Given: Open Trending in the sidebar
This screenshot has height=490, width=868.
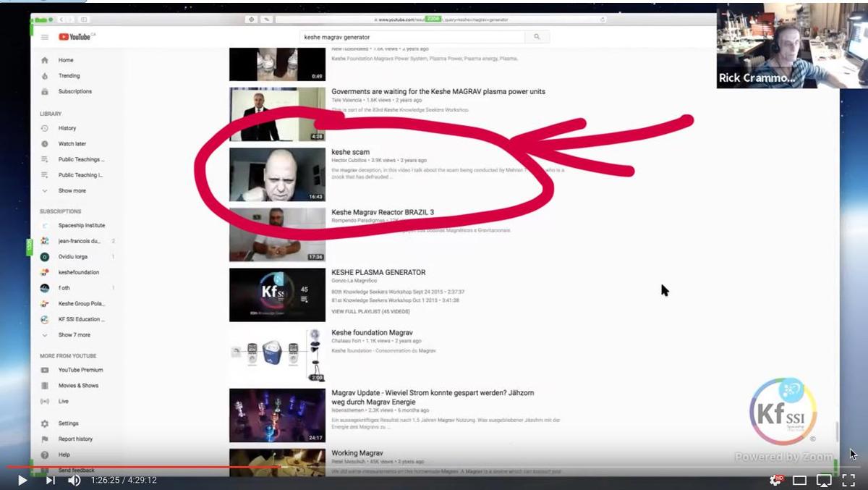Looking at the screenshot, I should click(x=69, y=76).
